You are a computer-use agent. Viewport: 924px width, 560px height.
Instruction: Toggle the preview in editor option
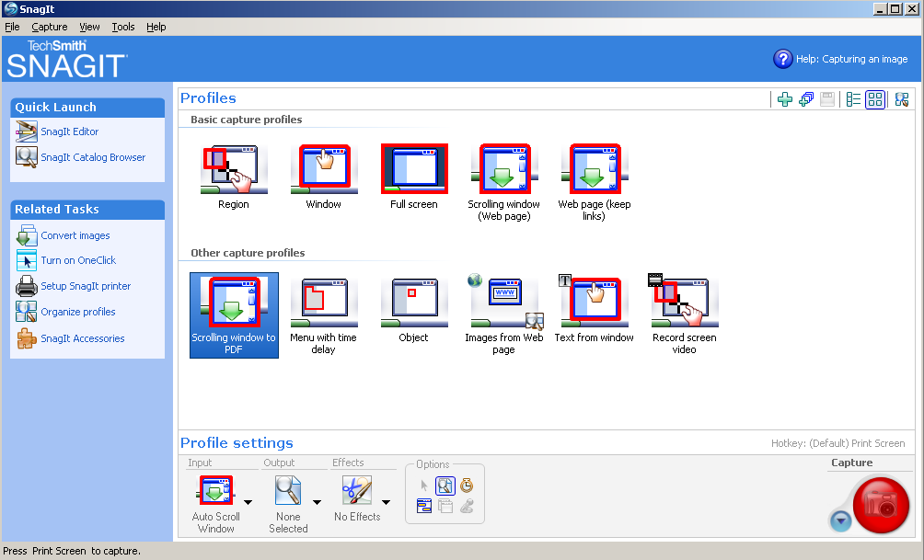coord(445,486)
